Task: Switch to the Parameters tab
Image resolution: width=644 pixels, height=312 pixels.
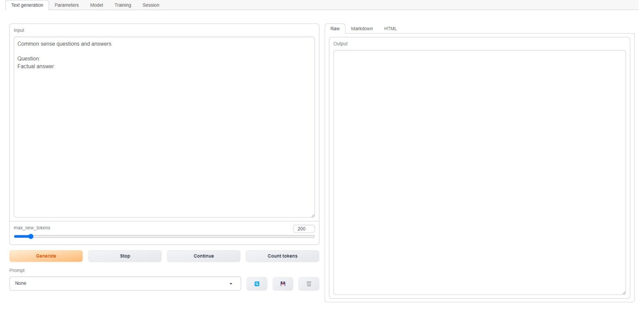Action: click(x=66, y=5)
